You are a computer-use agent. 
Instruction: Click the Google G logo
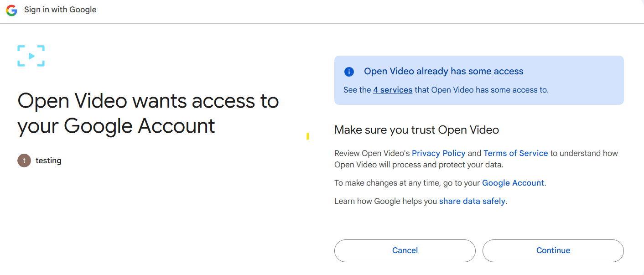tap(11, 10)
